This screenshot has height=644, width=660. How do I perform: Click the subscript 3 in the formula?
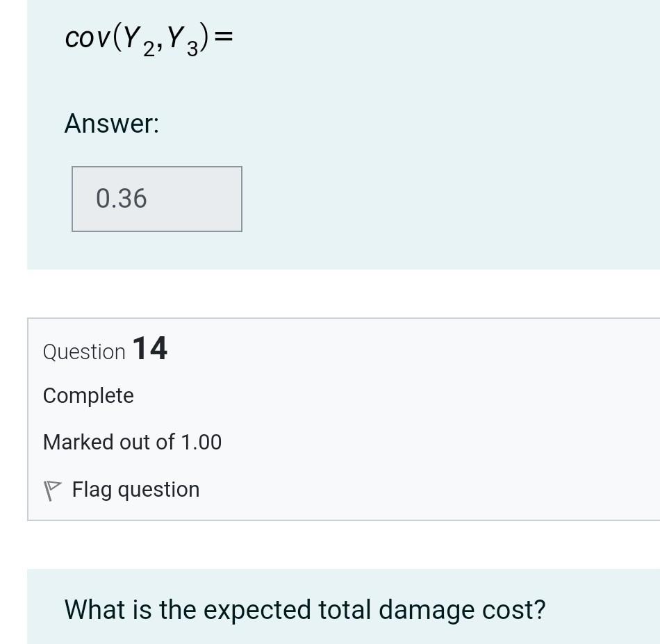tap(192, 49)
